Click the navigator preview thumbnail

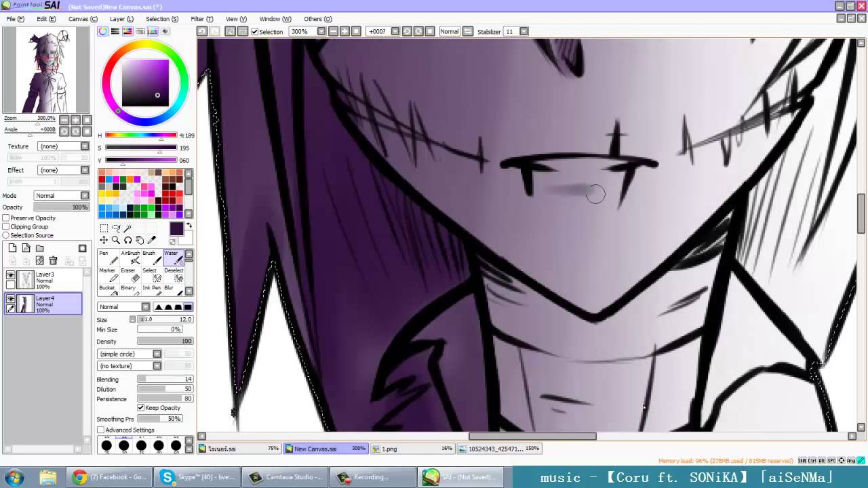45,70
